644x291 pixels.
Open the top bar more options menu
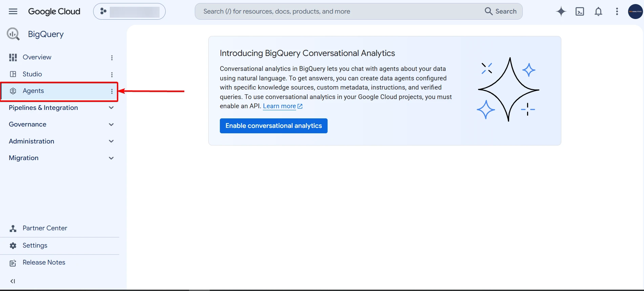[x=617, y=12]
